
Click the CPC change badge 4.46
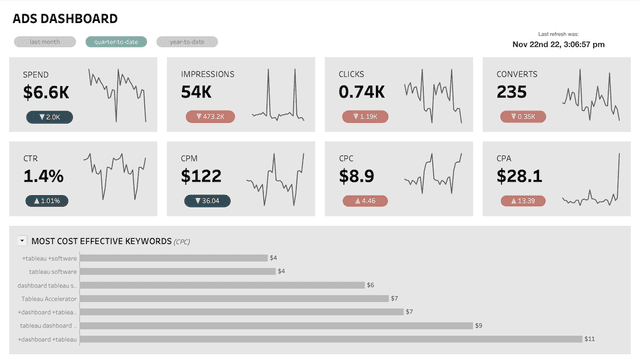point(365,201)
